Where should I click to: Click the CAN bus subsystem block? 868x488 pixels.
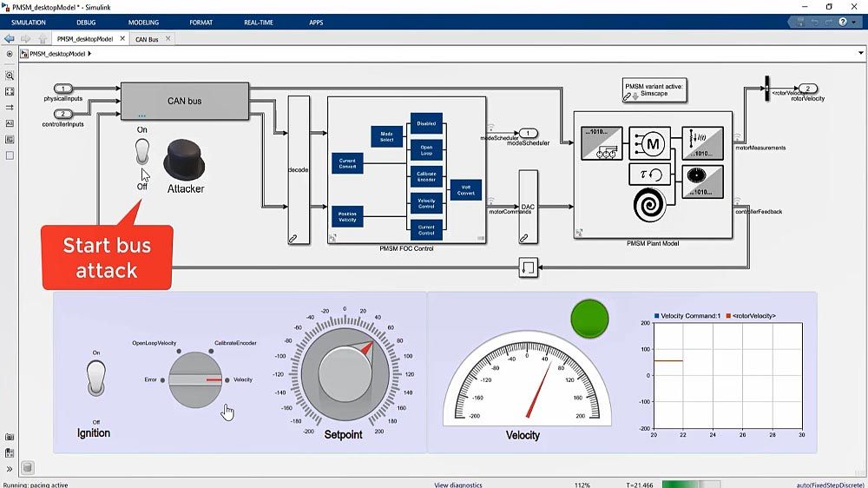185,101
